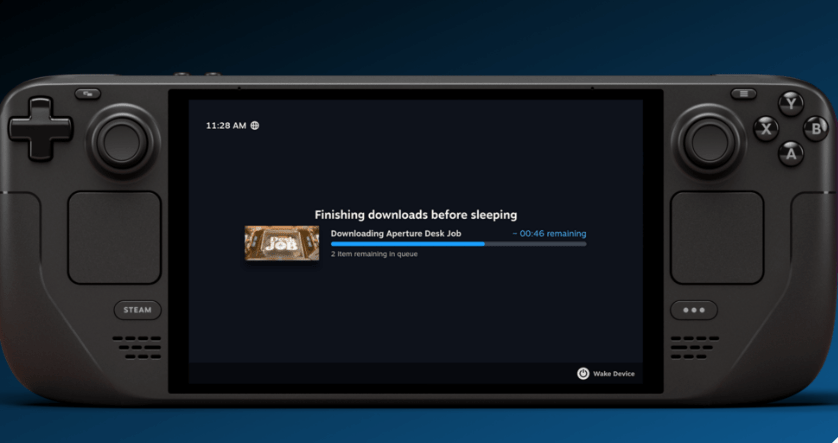
Task: Click the globe network icon beside the clock
Action: click(255, 126)
